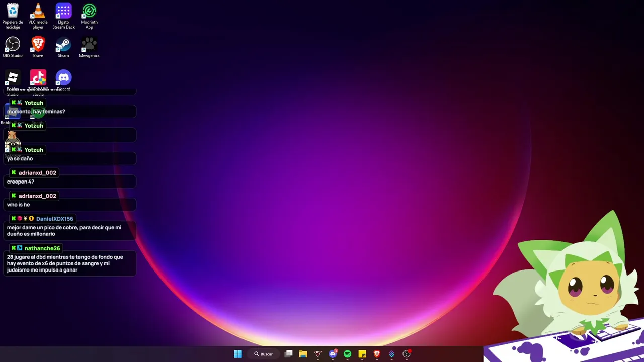Screen dimensions: 644x362
Task: Open Discord from the taskbar
Action: (333, 354)
